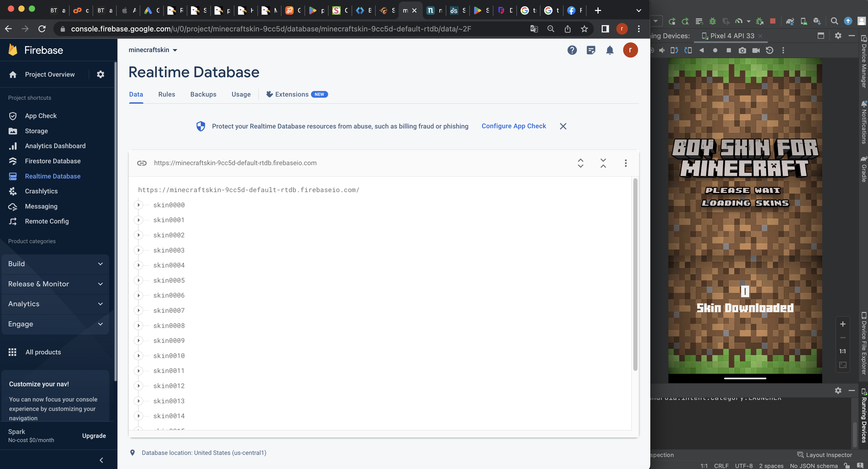Click Firebase sidebar scrollbar
The width and height of the screenshot is (868, 469).
click(x=116, y=221)
